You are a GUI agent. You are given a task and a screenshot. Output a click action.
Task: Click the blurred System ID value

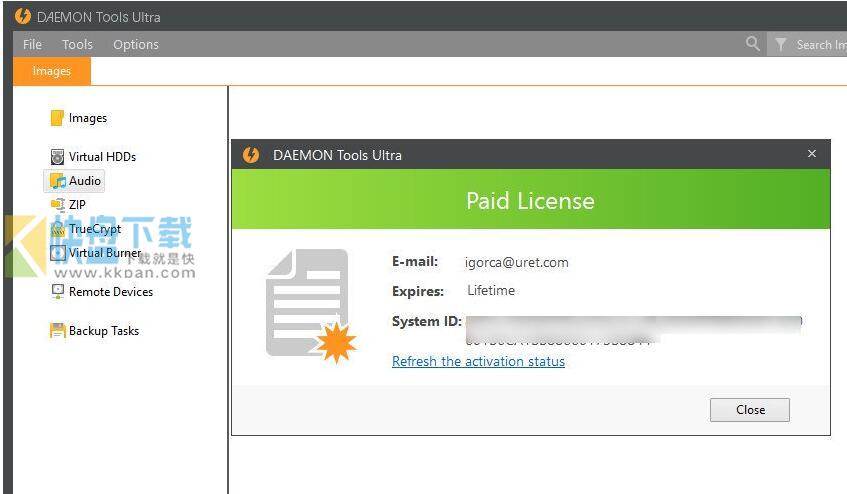[x=634, y=329]
